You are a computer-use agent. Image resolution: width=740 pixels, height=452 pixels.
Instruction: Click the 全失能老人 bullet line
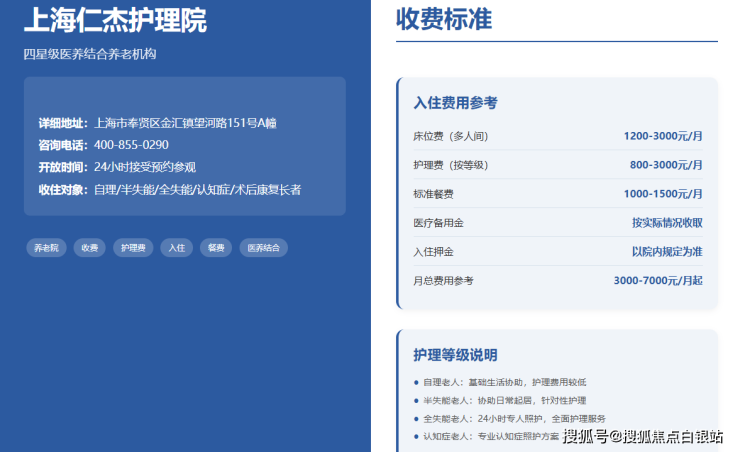coord(510,419)
